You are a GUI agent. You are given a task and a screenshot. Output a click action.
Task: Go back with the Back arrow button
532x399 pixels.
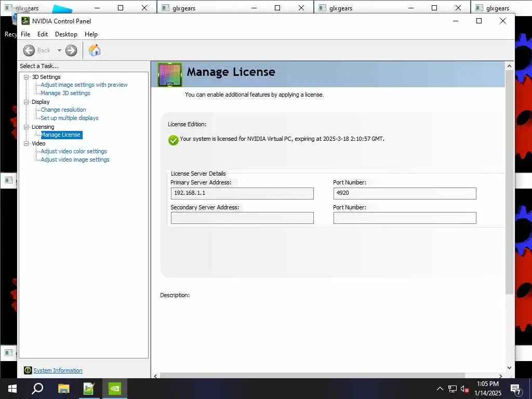click(29, 50)
